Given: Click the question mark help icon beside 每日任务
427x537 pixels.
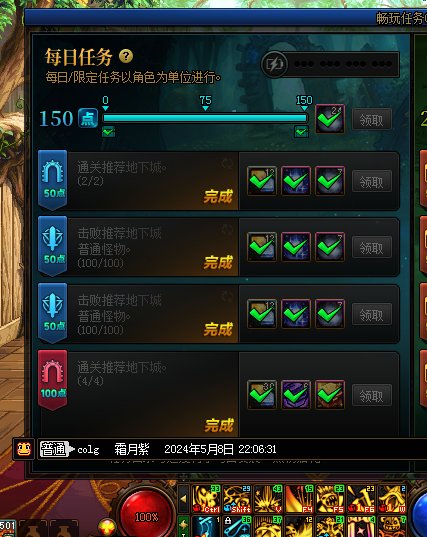Looking at the screenshot, I should click(x=126, y=56).
